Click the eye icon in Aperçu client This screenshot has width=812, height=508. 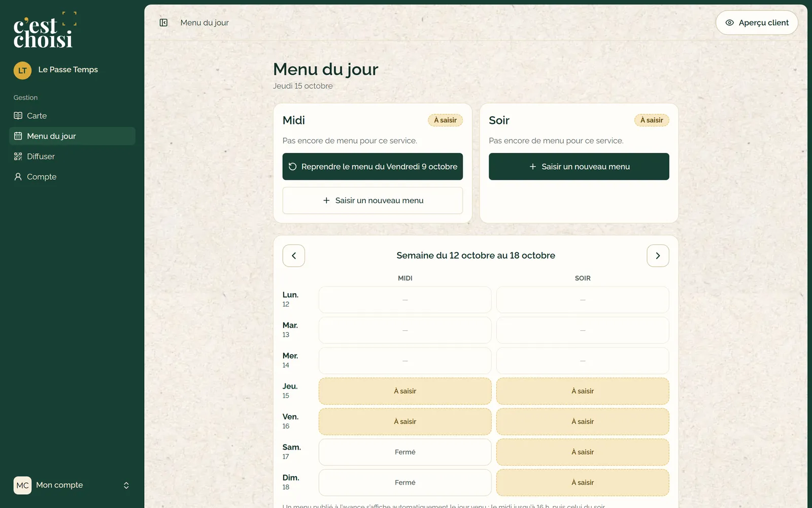tap(730, 22)
